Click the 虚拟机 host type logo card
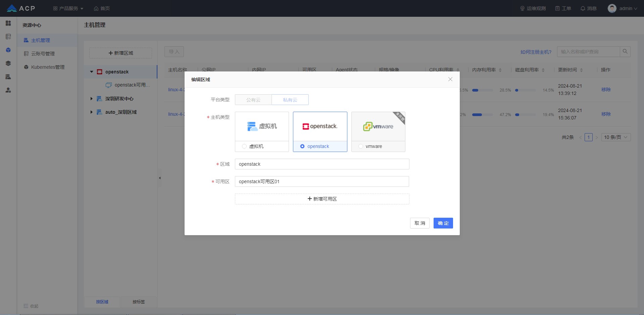The image size is (644, 315). [262, 126]
